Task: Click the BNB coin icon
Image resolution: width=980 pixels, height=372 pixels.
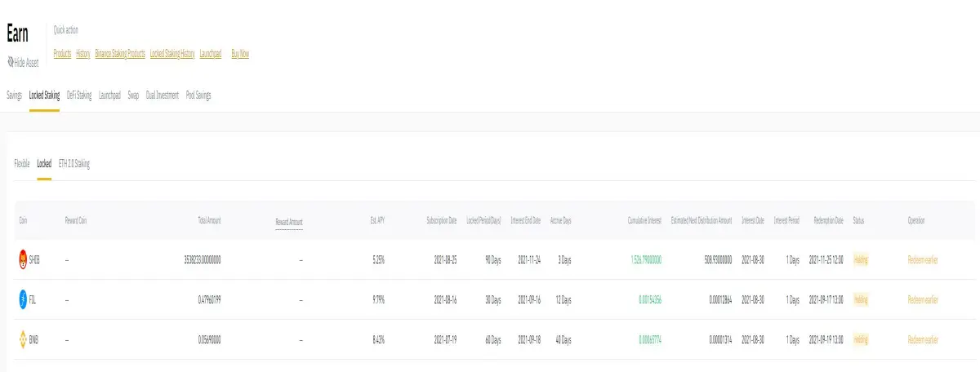Action: click(x=23, y=339)
